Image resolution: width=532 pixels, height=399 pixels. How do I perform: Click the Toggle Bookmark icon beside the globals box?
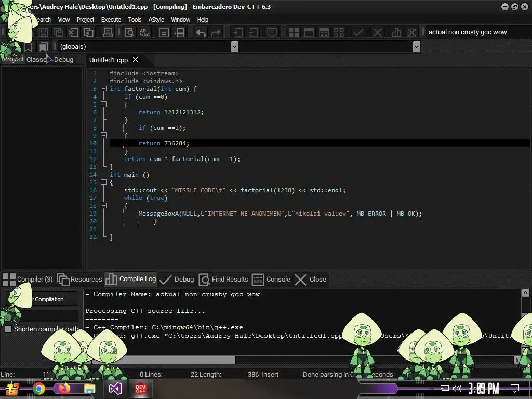(x=28, y=46)
